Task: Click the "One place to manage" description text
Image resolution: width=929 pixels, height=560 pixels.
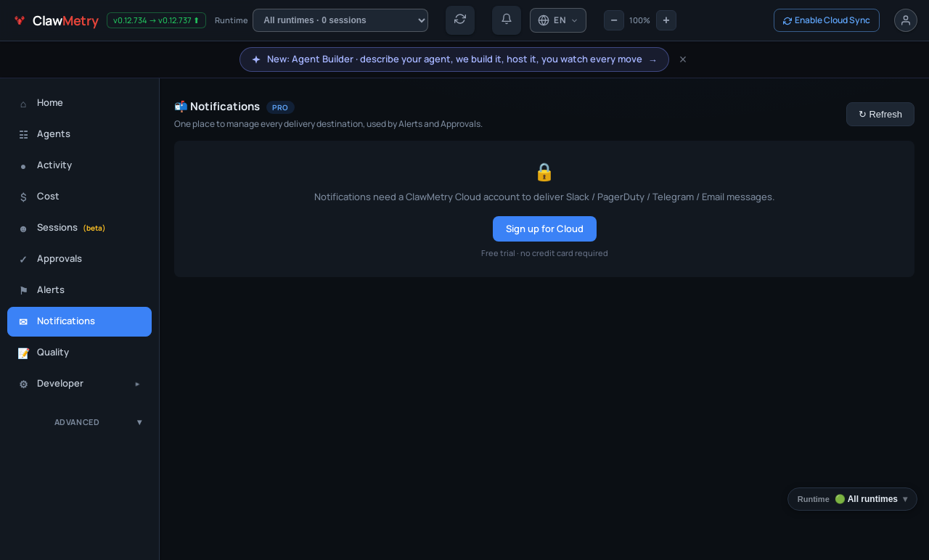Action: click(x=328, y=124)
